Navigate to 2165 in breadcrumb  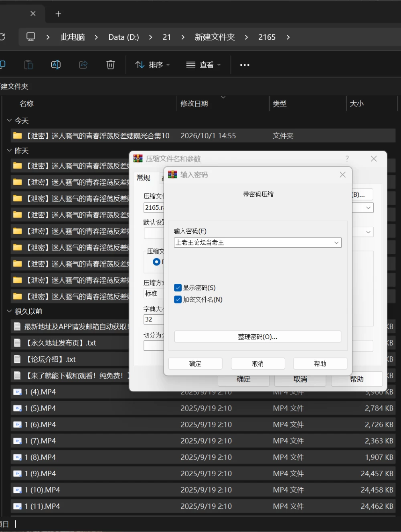click(267, 37)
